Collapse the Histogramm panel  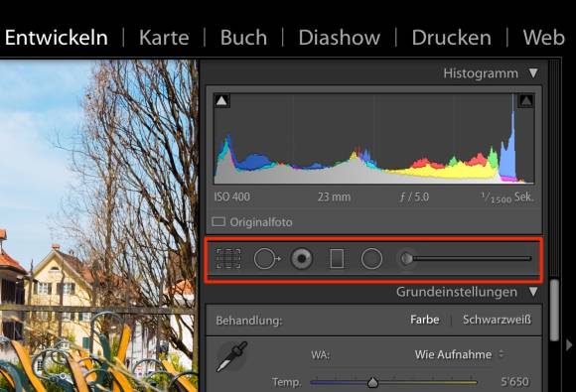pyautogui.click(x=533, y=73)
